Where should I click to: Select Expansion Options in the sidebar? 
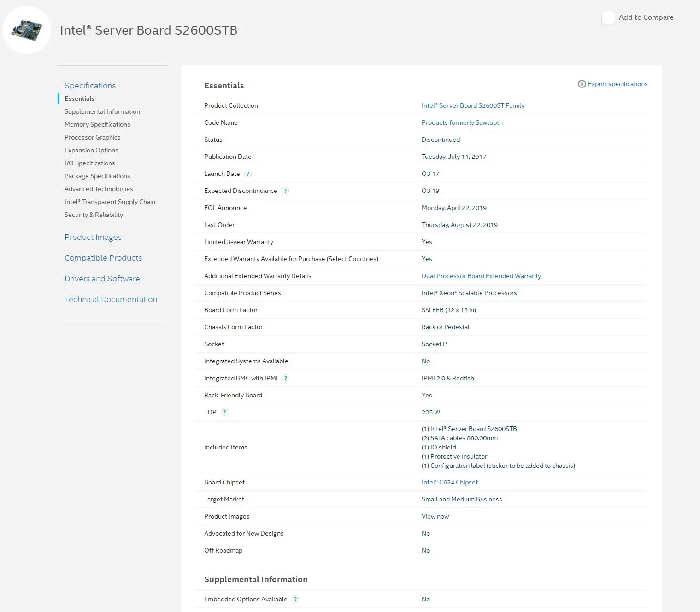tap(91, 150)
